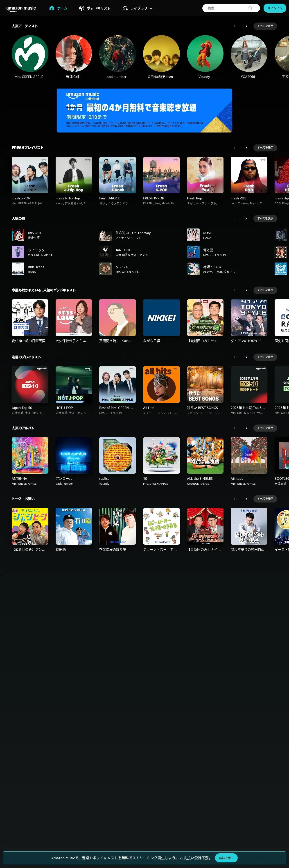Image resolution: width=289 pixels, height=868 pixels.
Task: Select JANE DOE song row
Action: click(x=140, y=252)
